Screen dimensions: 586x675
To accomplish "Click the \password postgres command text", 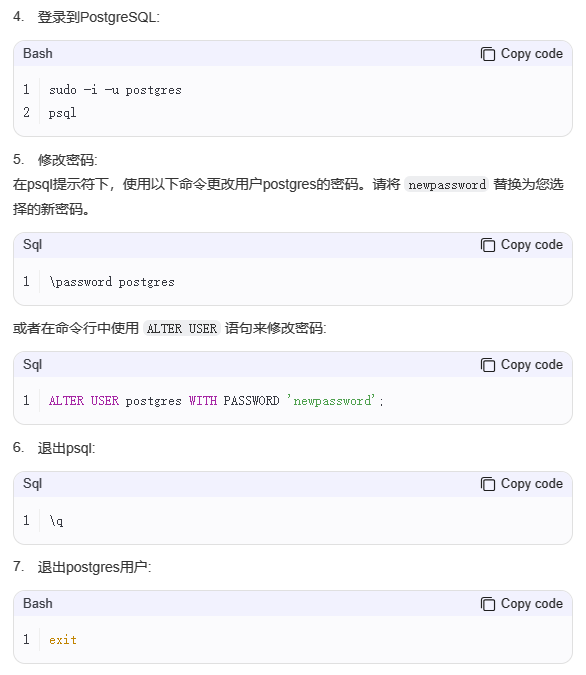I will 112,282.
